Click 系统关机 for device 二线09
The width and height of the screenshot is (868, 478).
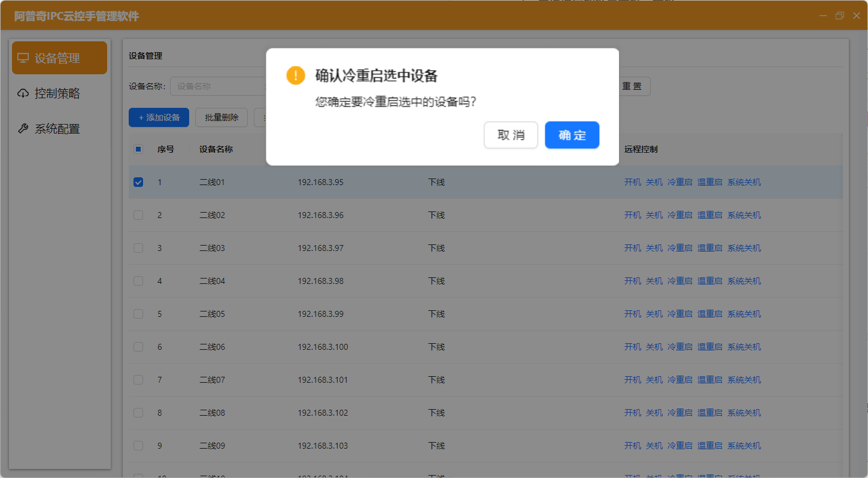(x=744, y=445)
